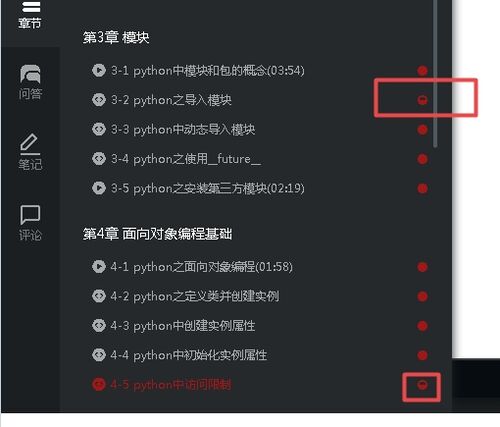This screenshot has width=500, height=427.
Task: Click the half-filled red status dot for 3-2
Action: (422, 100)
